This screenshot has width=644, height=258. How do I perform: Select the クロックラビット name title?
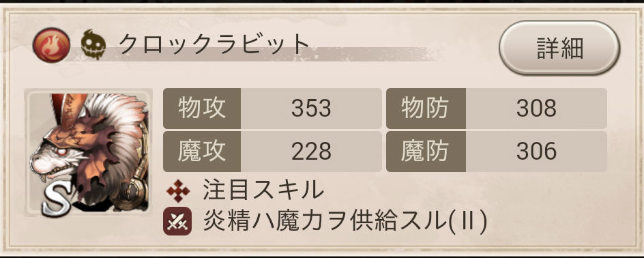click(214, 44)
